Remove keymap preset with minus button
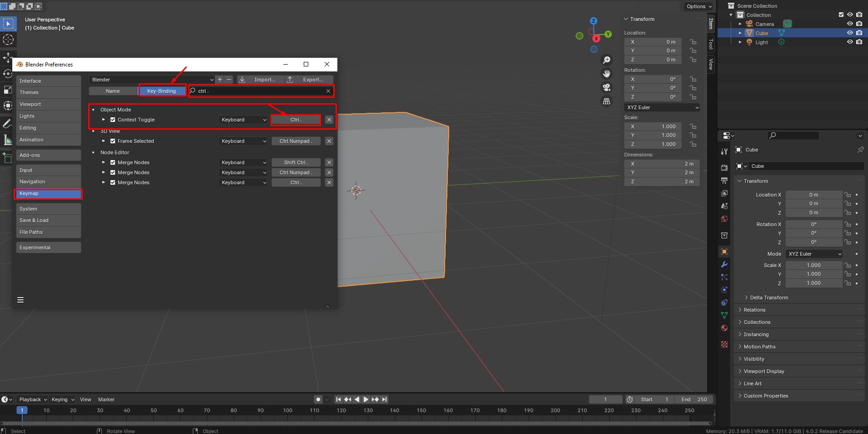Screen dimensions: 868x434 229,80
